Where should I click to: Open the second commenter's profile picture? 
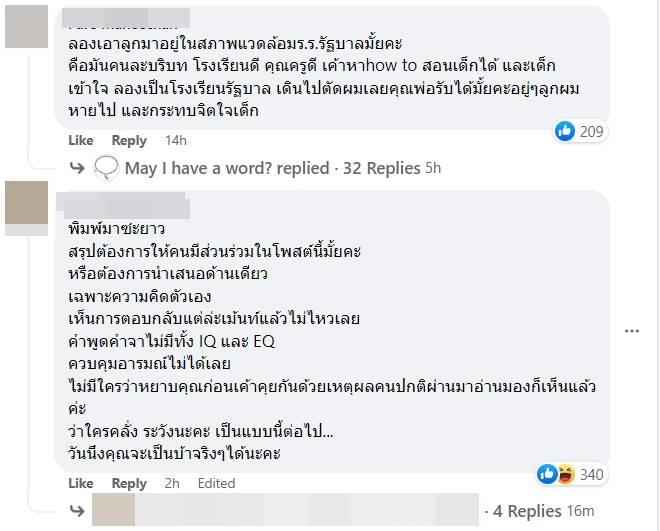tap(26, 204)
